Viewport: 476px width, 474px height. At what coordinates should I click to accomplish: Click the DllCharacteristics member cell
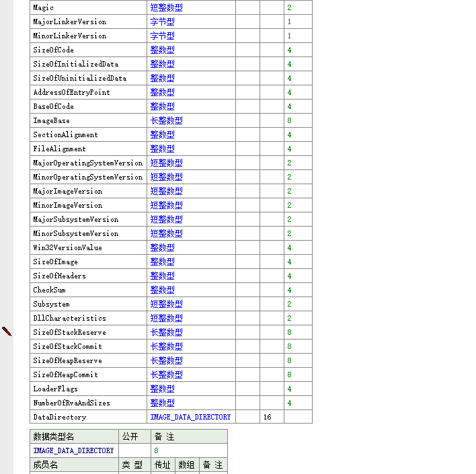pos(88,318)
